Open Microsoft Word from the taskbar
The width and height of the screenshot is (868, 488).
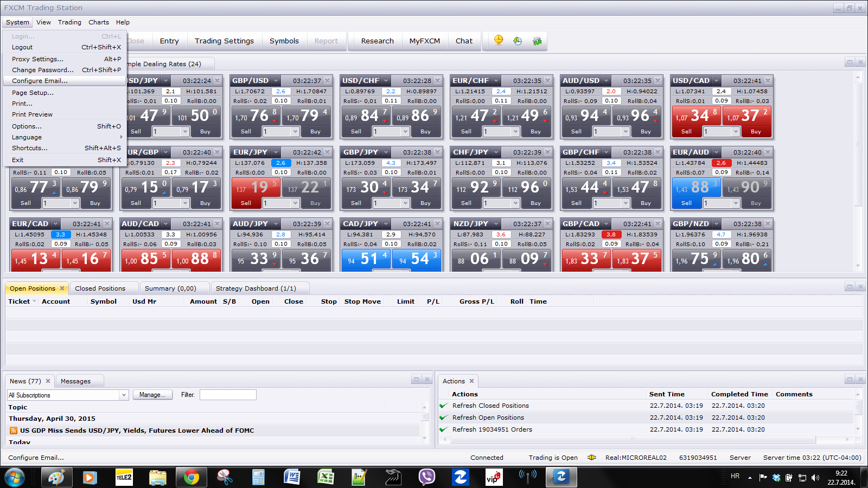pos(292,477)
